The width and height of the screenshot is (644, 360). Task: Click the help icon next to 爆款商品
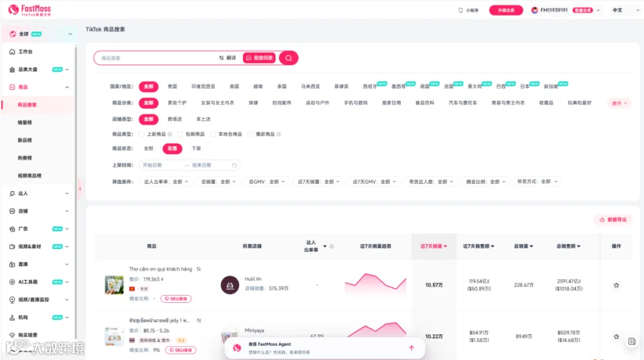[x=278, y=134]
